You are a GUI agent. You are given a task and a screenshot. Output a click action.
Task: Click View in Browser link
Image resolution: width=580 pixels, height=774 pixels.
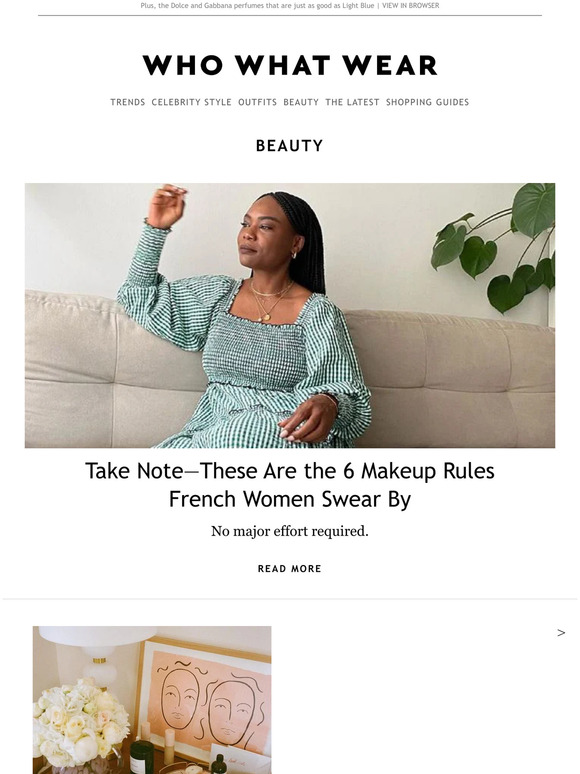coord(411,6)
